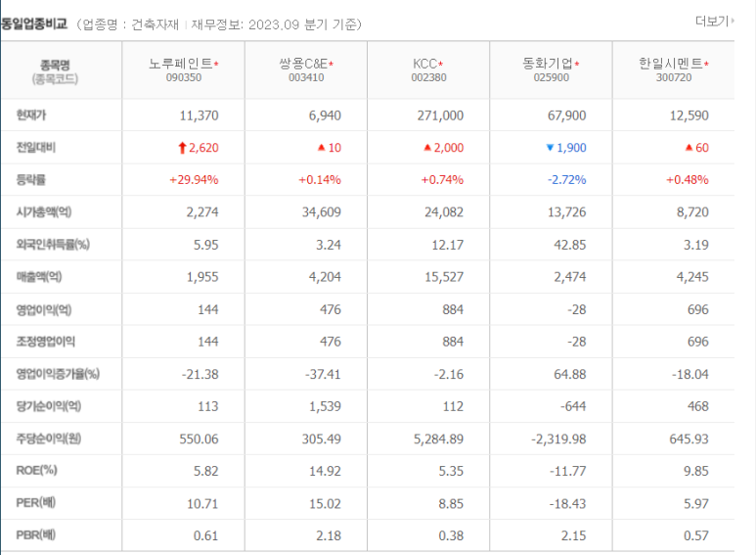Open the 더보기 link
Screen dimensions: 756x555
tap(714, 22)
